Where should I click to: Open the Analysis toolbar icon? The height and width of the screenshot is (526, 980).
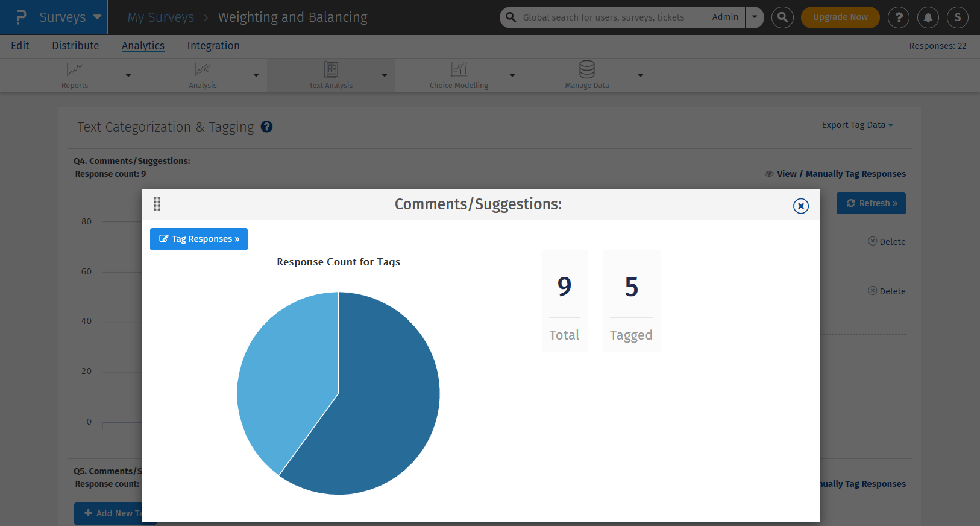tap(203, 69)
